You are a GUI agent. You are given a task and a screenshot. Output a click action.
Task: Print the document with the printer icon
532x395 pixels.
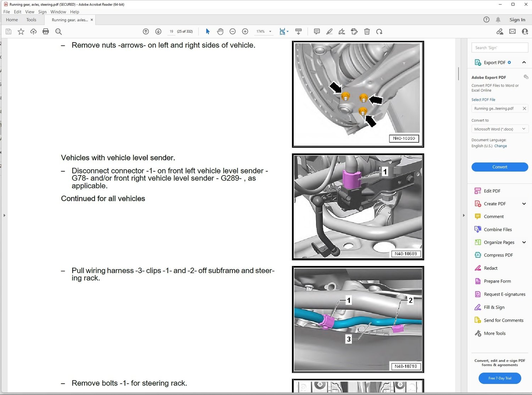point(46,32)
